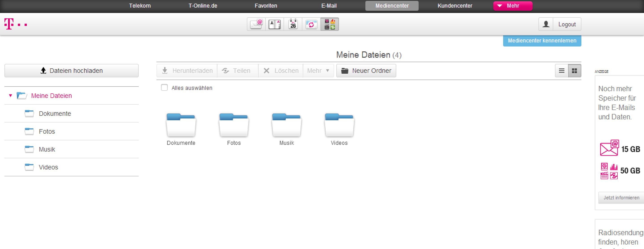This screenshot has width=644, height=249.
Task: Open the Kundencenter top navigation item
Action: (x=455, y=6)
